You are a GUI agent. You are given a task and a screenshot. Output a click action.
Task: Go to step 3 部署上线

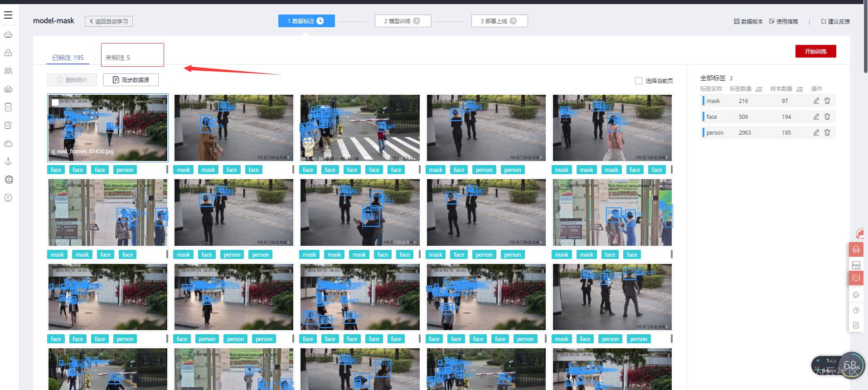[x=499, y=21]
